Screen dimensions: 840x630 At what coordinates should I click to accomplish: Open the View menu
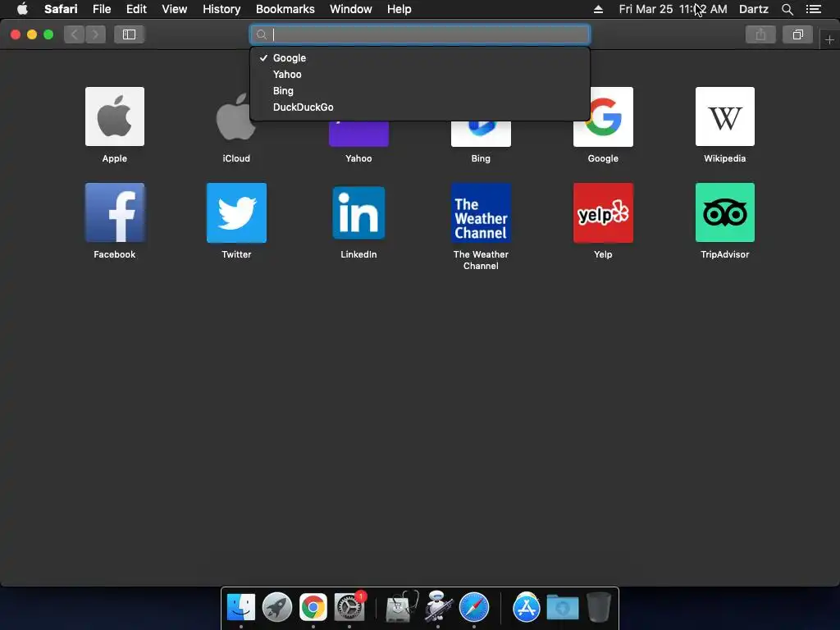point(175,9)
